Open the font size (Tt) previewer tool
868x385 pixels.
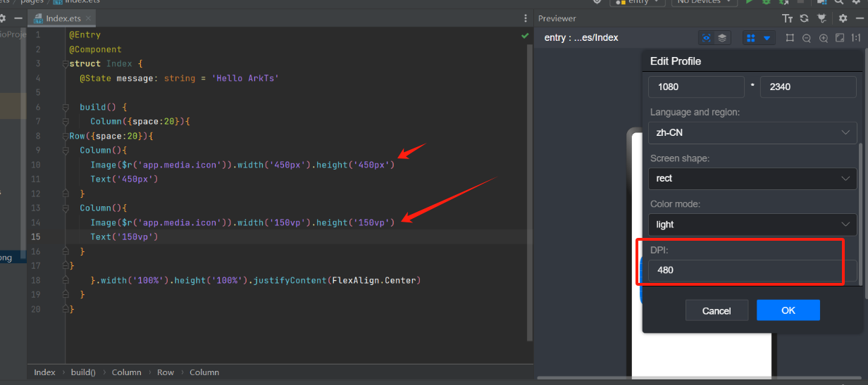[788, 18]
